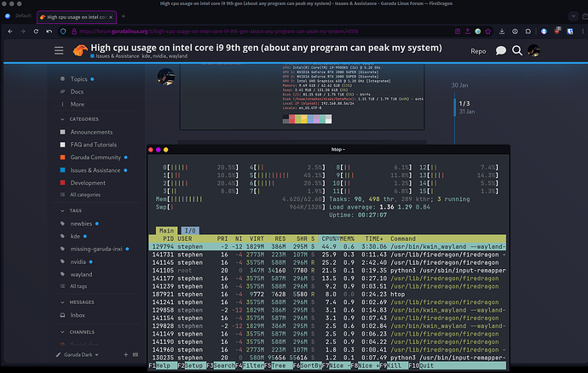588x373 pixels.
Task: Open the red uBlock extension with badge
Action: tap(557, 31)
